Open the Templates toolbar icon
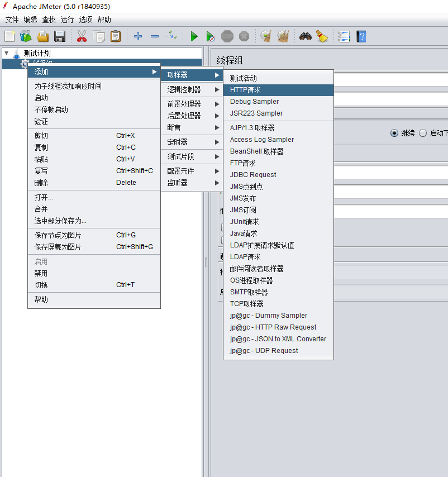448x477 pixels. click(x=26, y=36)
